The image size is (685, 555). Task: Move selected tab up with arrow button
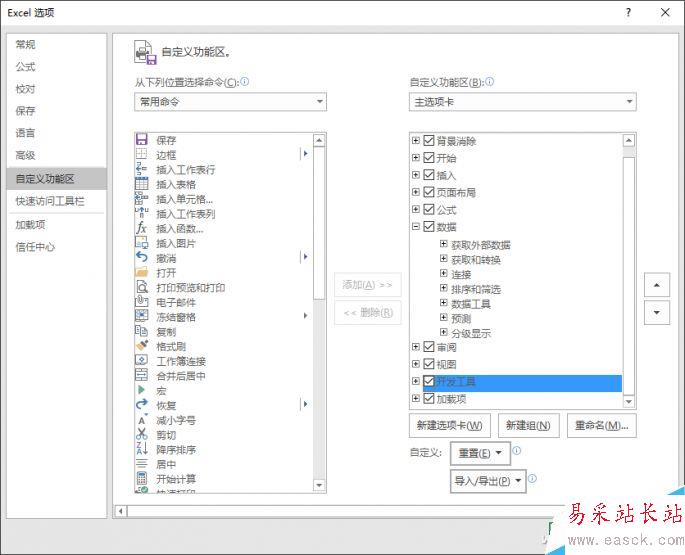point(657,285)
